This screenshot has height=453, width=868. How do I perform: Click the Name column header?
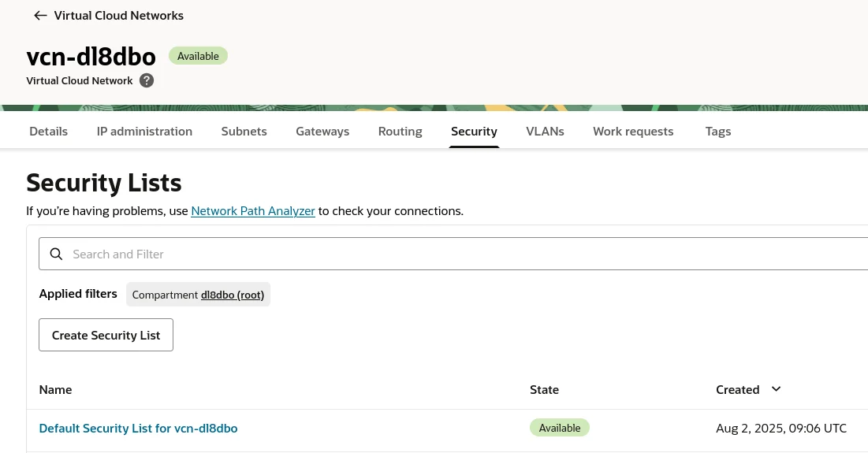[55, 390]
